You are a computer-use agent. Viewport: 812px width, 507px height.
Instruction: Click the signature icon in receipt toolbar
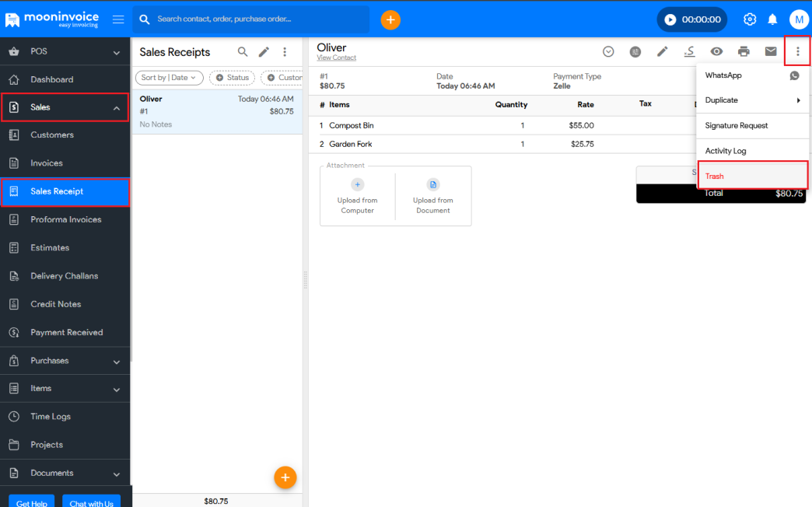[689, 51]
